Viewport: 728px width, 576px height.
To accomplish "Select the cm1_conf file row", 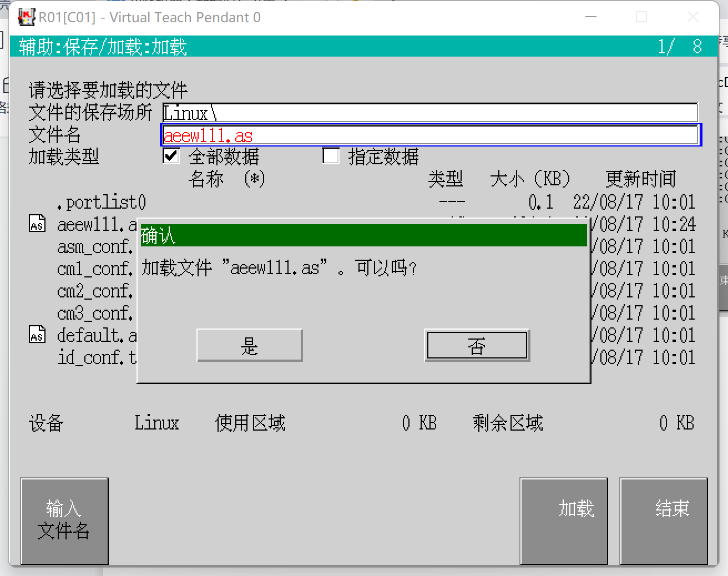I will tap(95, 269).
